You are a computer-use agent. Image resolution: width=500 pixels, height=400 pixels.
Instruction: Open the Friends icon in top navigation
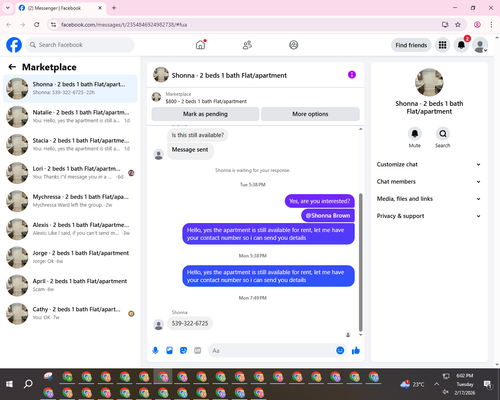pyautogui.click(x=247, y=45)
